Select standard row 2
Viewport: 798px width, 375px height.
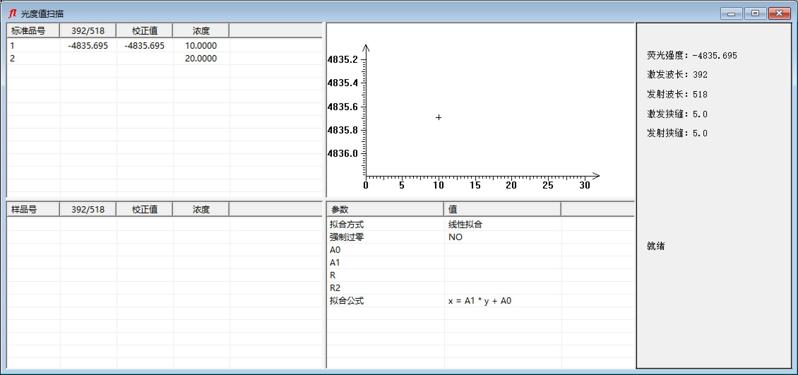[x=165, y=59]
